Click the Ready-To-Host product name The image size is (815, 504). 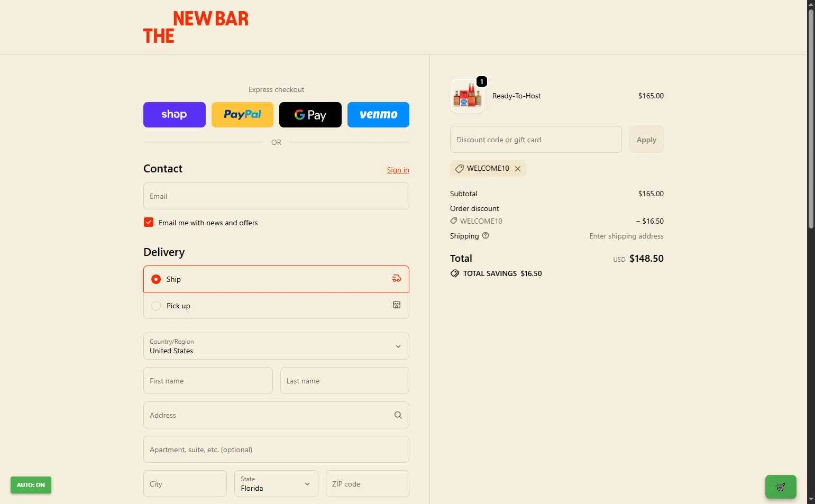pyautogui.click(x=517, y=96)
